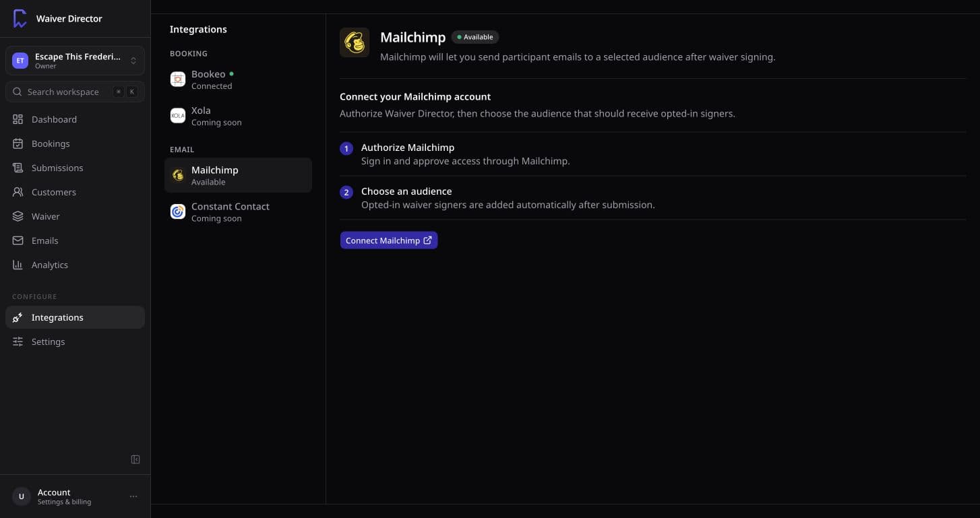Click the Submissions icon
The width and height of the screenshot is (980, 518).
(x=18, y=168)
